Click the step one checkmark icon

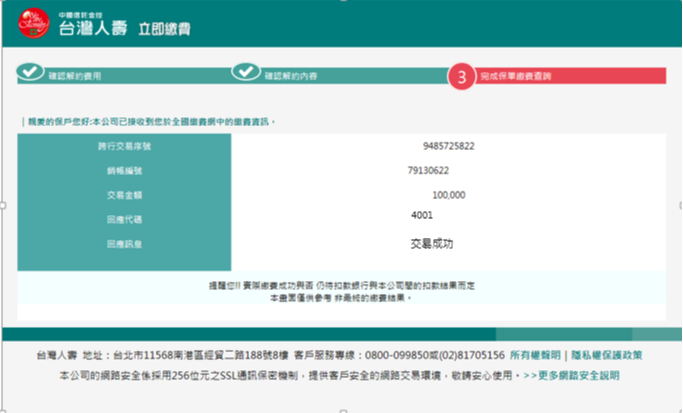30,71
